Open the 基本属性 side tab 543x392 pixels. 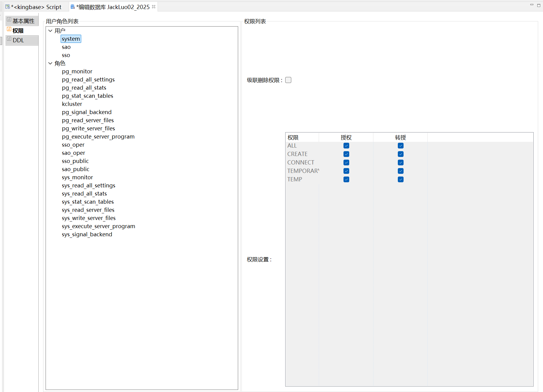24,21
